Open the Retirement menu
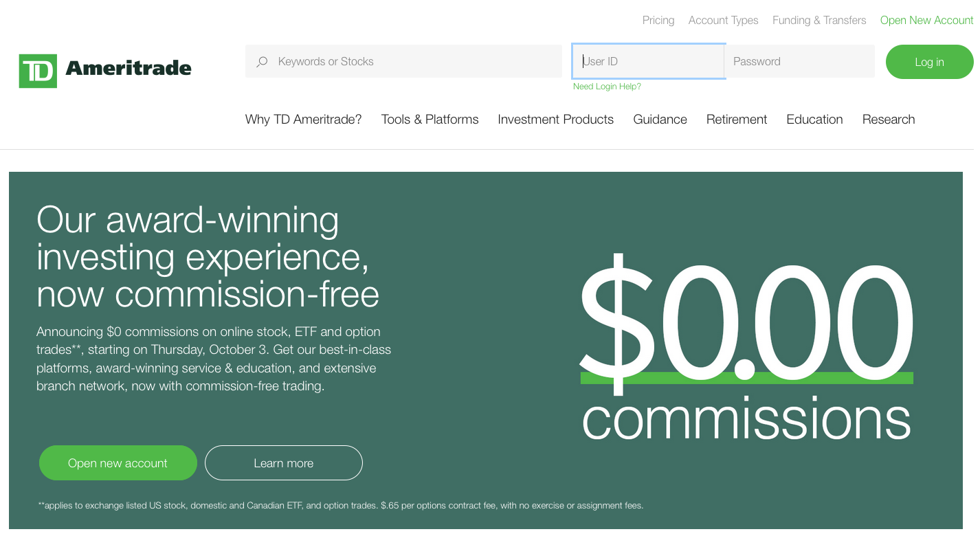Viewport: 980px width, 536px height. pyautogui.click(x=737, y=120)
